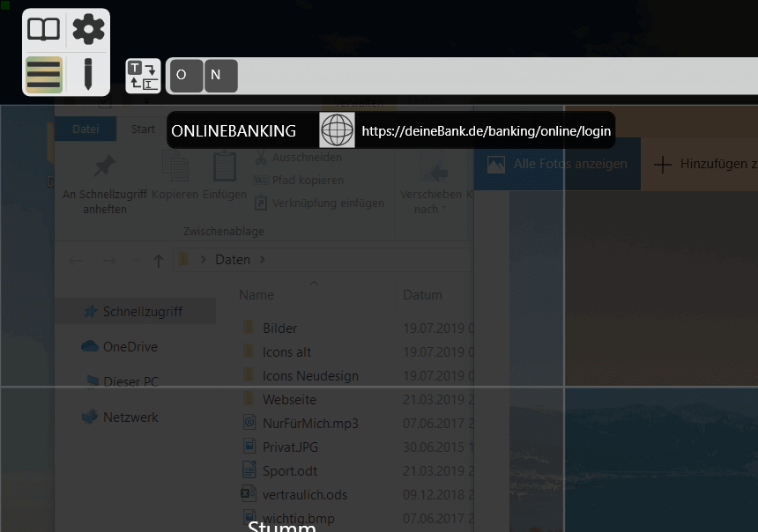Image resolution: width=758 pixels, height=532 pixels.
Task: Switch to the Start ribbon tab in Explorer
Action: [143, 129]
